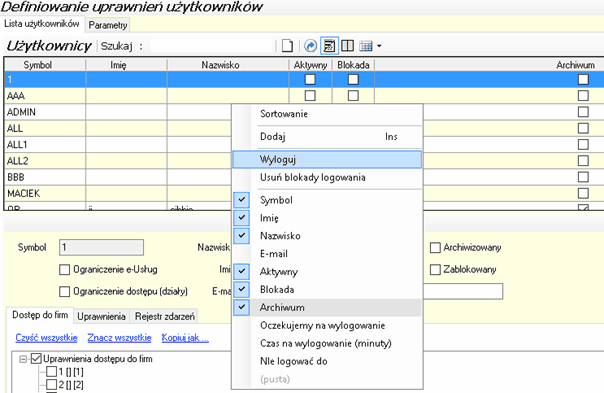Toggle Archiwum column in context menu
Viewport: 604px width, 393px height.
327,307
